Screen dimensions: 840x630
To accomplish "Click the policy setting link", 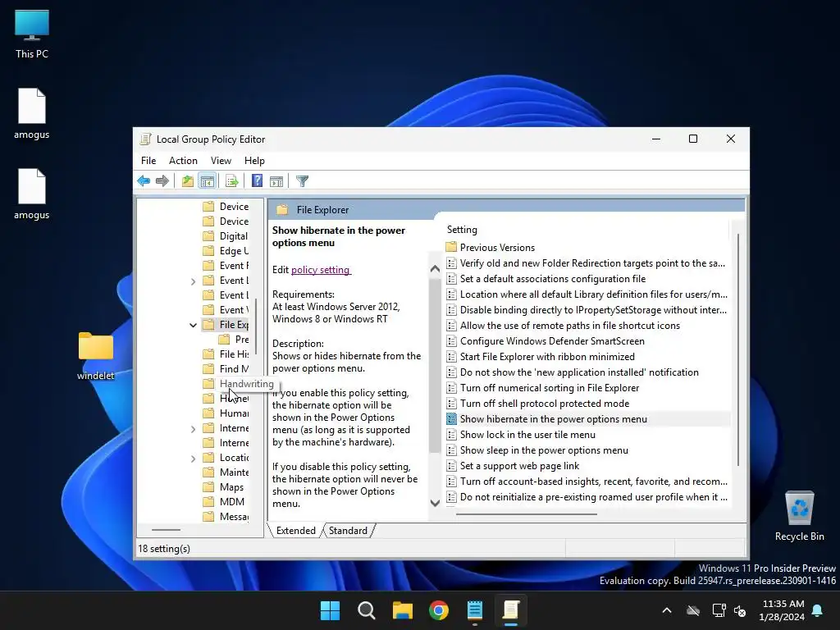I will [x=321, y=270].
